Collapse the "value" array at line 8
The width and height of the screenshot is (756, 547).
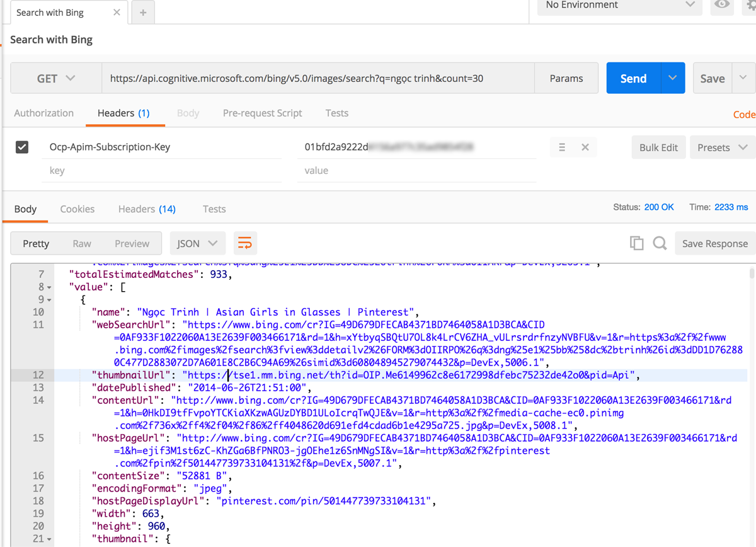(49, 287)
